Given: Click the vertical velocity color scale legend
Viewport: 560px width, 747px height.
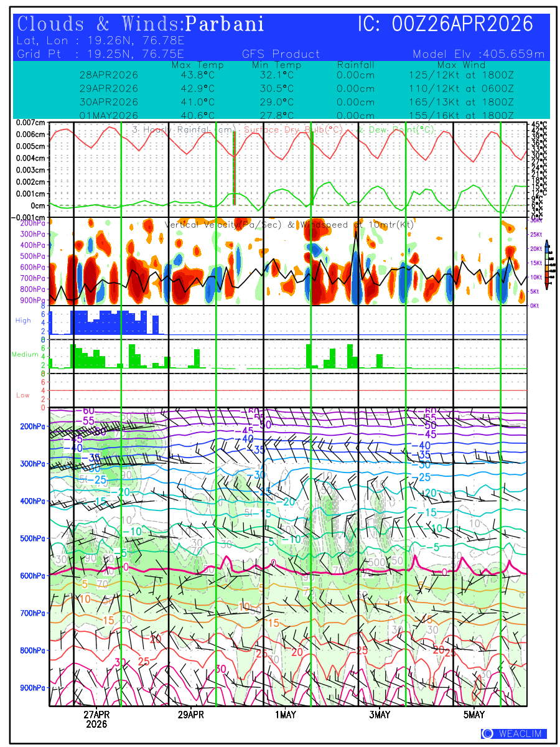Looking at the screenshot, I should pyautogui.click(x=547, y=265).
